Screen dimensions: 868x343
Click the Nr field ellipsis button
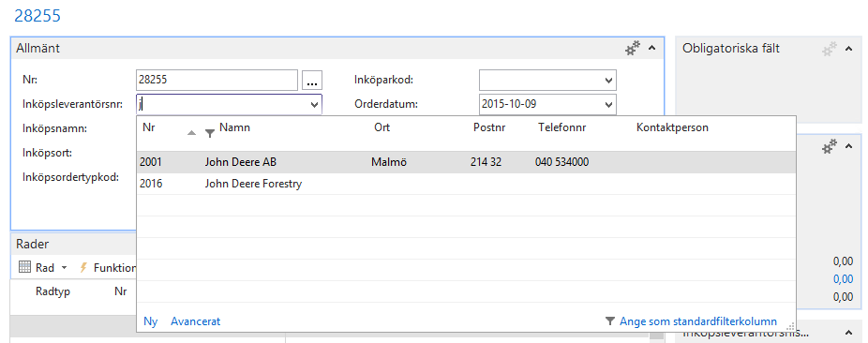point(312,81)
